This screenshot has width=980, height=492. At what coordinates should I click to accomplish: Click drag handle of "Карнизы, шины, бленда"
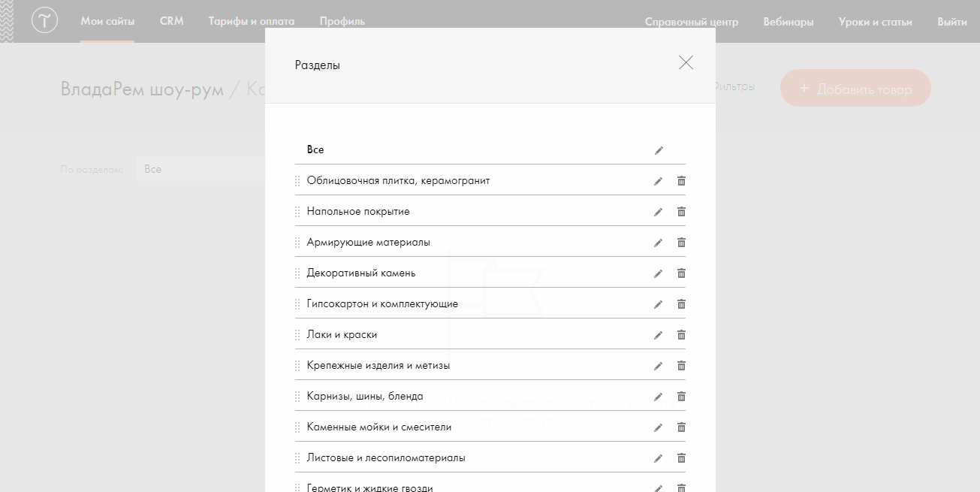click(x=297, y=397)
